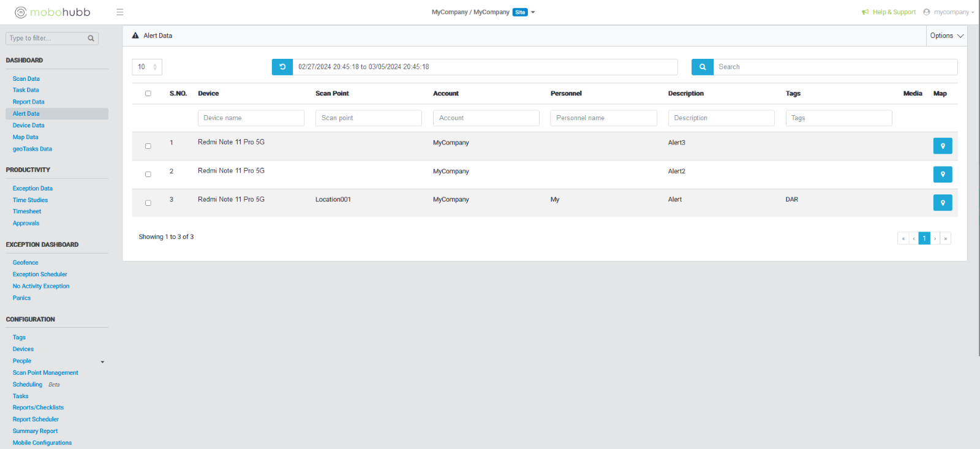Select the checkbox for row 3
Screen dimensions: 980x449
tap(148, 203)
